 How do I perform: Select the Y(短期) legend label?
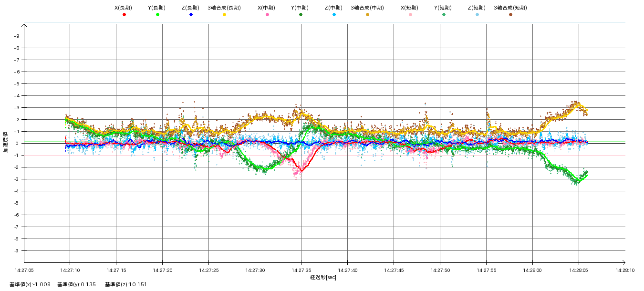pos(443,8)
